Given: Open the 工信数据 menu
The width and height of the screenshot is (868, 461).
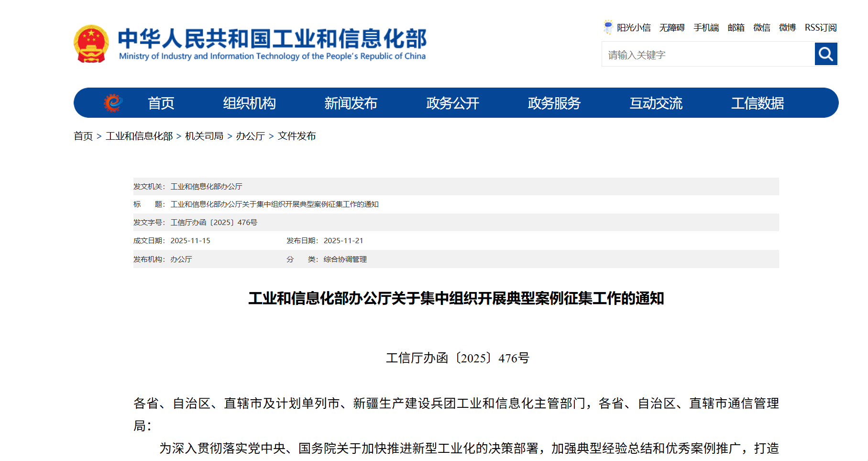Looking at the screenshot, I should pyautogui.click(x=757, y=103).
